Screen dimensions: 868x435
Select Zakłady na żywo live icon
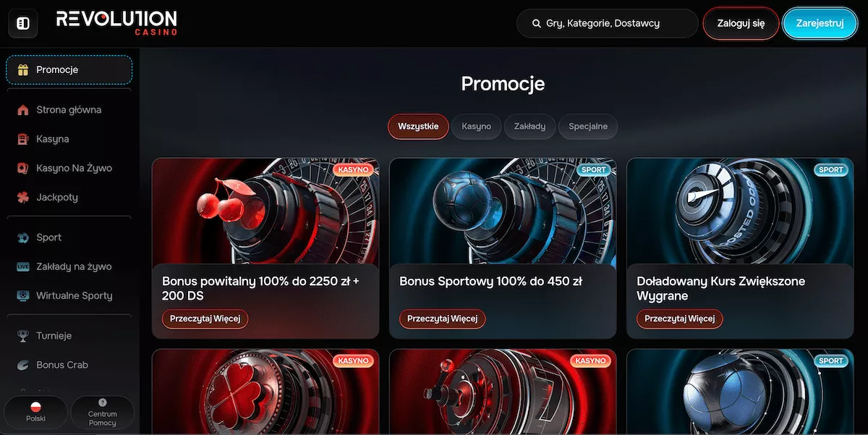23,266
